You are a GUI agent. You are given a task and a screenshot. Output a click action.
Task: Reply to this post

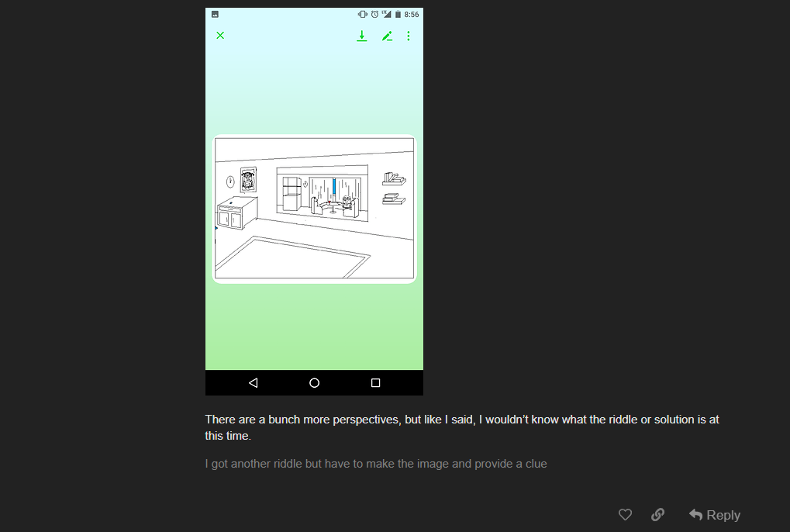[715, 515]
